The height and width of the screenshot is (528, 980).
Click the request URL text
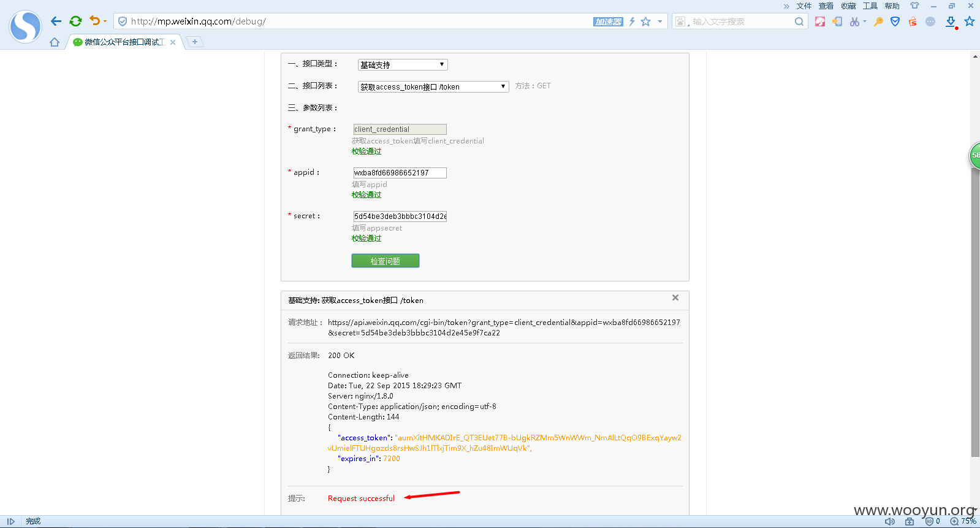[x=504, y=327]
